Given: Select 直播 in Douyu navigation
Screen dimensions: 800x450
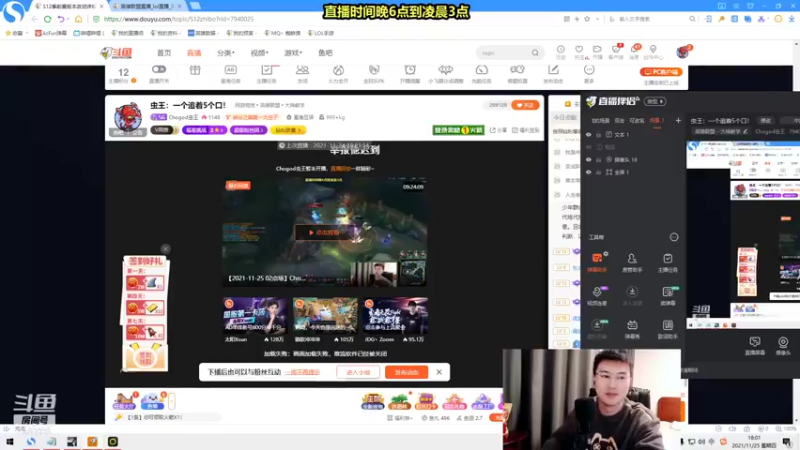Looking at the screenshot, I should pos(194,53).
